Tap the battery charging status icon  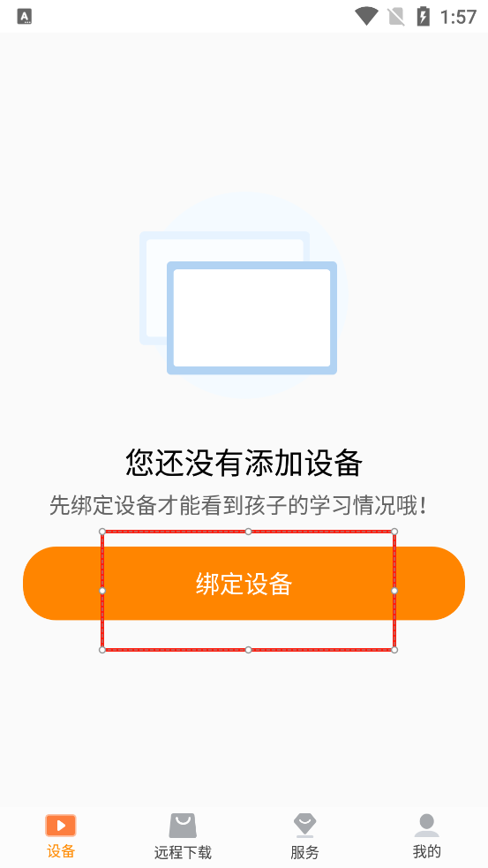tap(423, 17)
